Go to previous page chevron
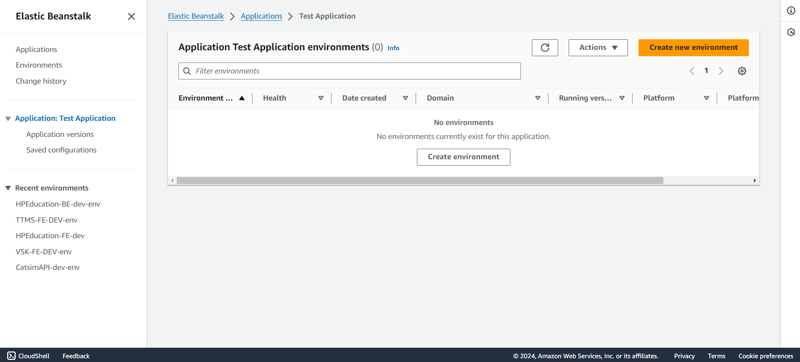Screen dimensions: 800x362 pyautogui.click(x=692, y=71)
